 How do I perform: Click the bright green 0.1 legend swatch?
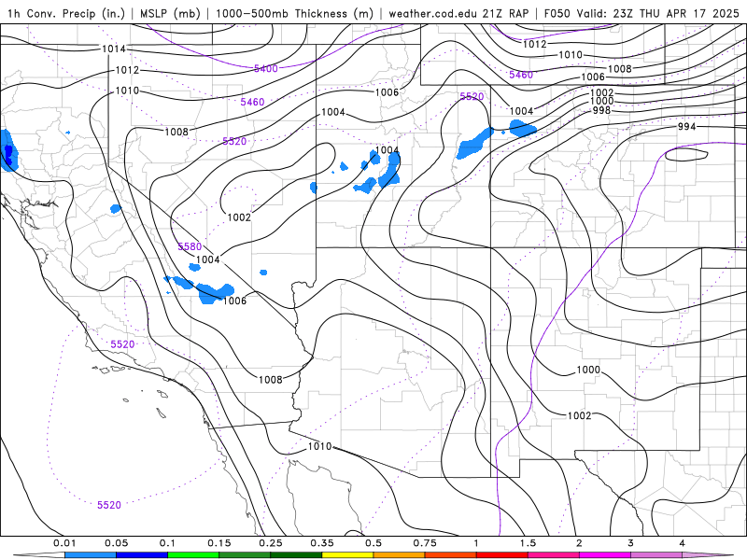[x=193, y=555]
